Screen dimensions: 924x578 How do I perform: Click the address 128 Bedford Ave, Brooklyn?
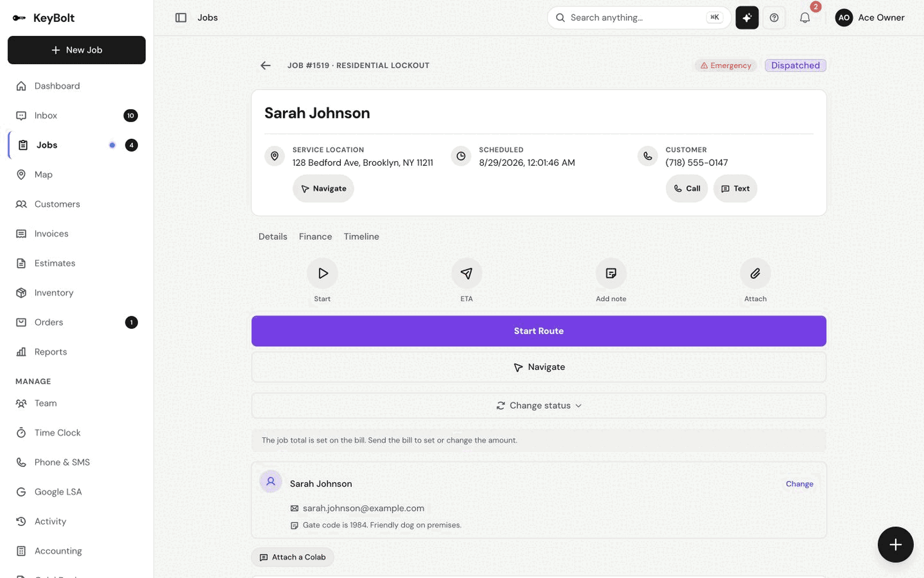[363, 162]
